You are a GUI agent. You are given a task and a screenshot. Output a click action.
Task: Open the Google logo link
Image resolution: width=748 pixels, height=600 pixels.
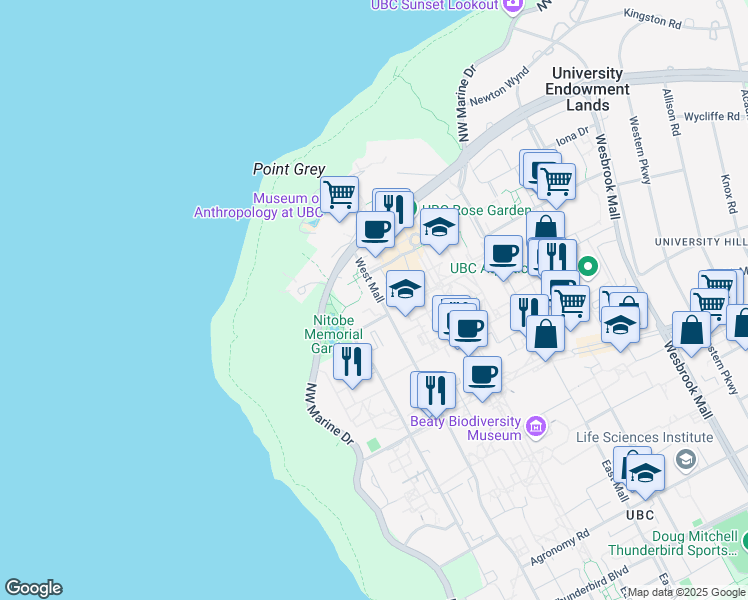pyautogui.click(x=33, y=588)
